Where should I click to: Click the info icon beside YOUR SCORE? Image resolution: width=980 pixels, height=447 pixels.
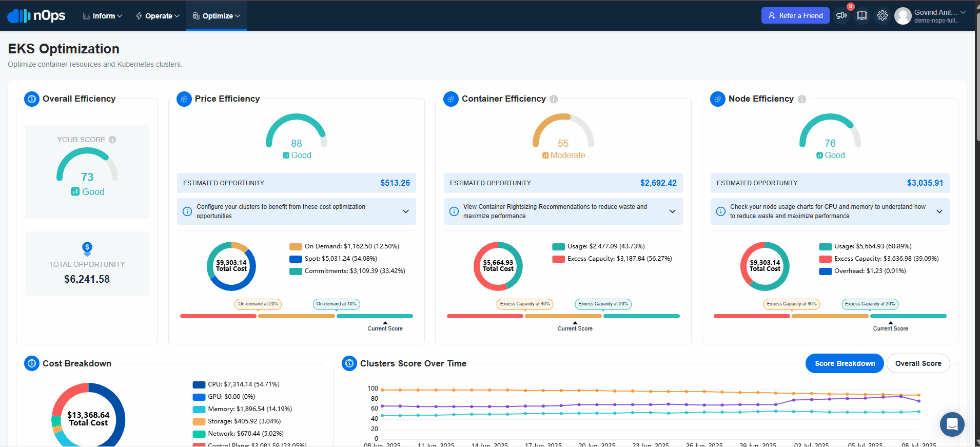click(112, 140)
